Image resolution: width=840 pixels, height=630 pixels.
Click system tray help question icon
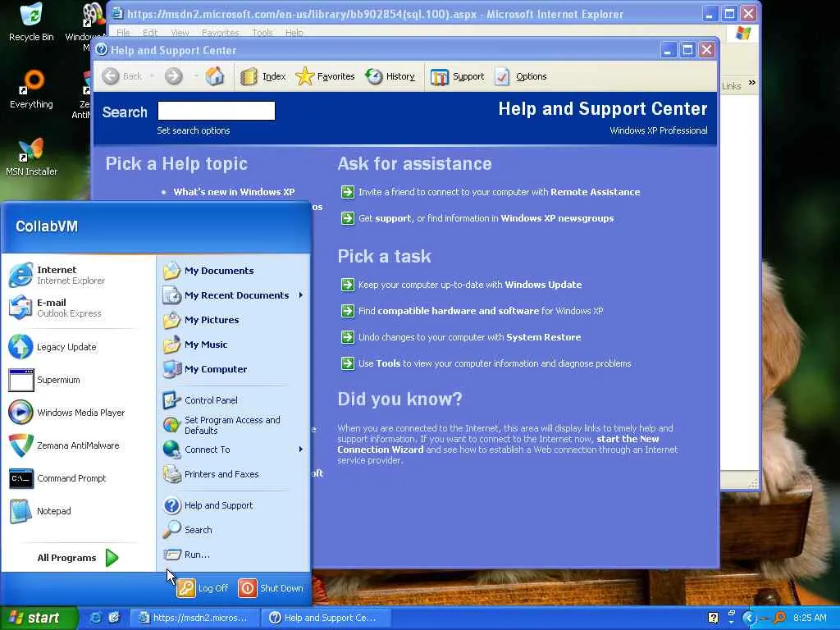tap(713, 618)
